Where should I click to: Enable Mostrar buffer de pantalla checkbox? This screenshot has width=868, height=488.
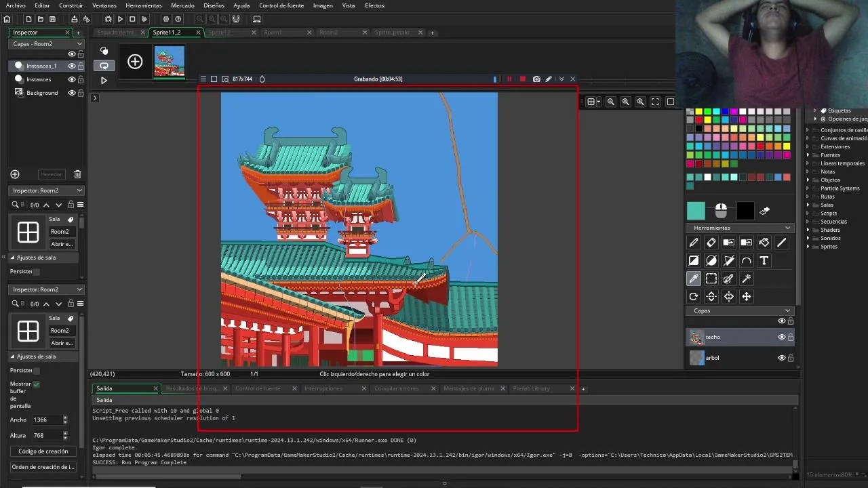[x=36, y=384]
